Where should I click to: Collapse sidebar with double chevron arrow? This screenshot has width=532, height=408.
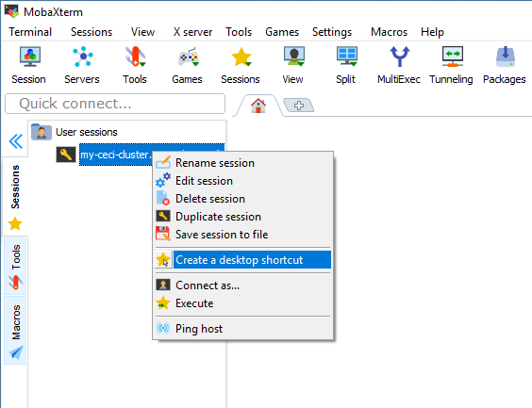[x=16, y=141]
